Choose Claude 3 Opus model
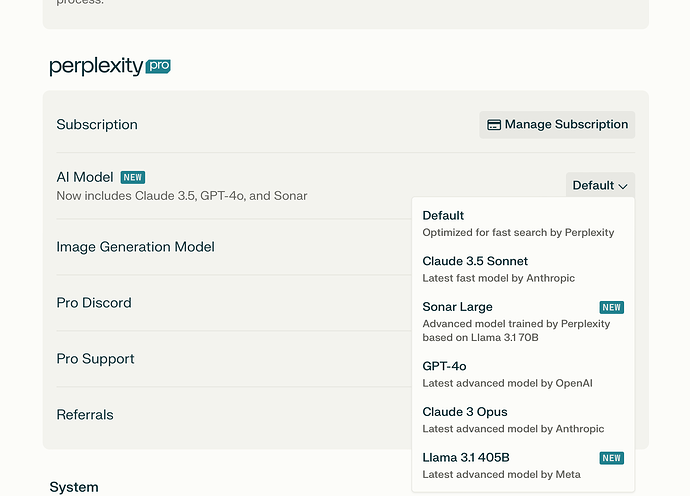The height and width of the screenshot is (496, 690). pyautogui.click(x=523, y=420)
